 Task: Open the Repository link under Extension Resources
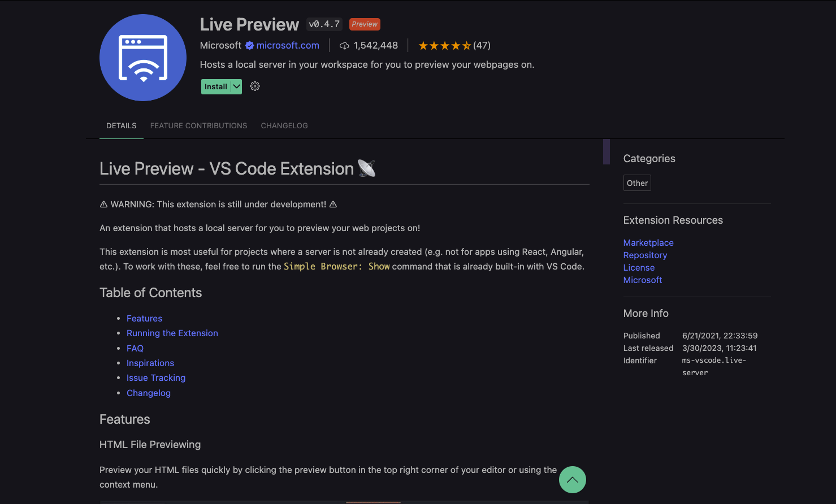pyautogui.click(x=645, y=255)
